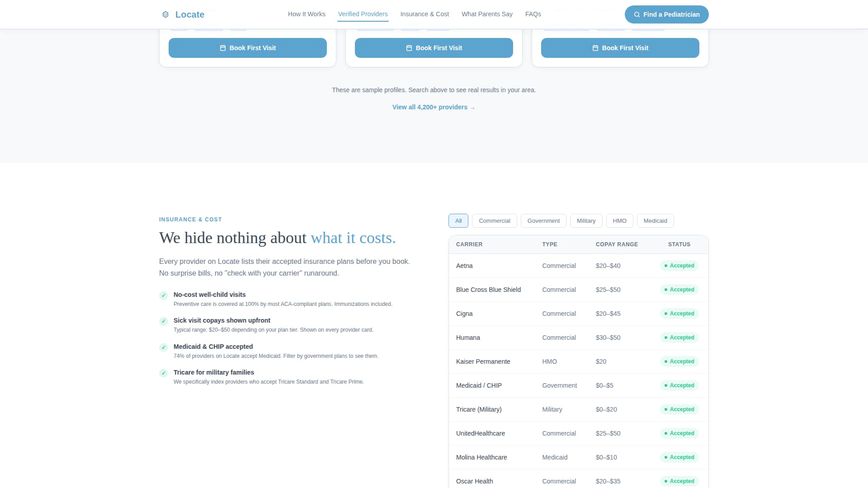Image resolution: width=868 pixels, height=488 pixels.
Task: Click the arrow after View all providers
Action: click(472, 108)
